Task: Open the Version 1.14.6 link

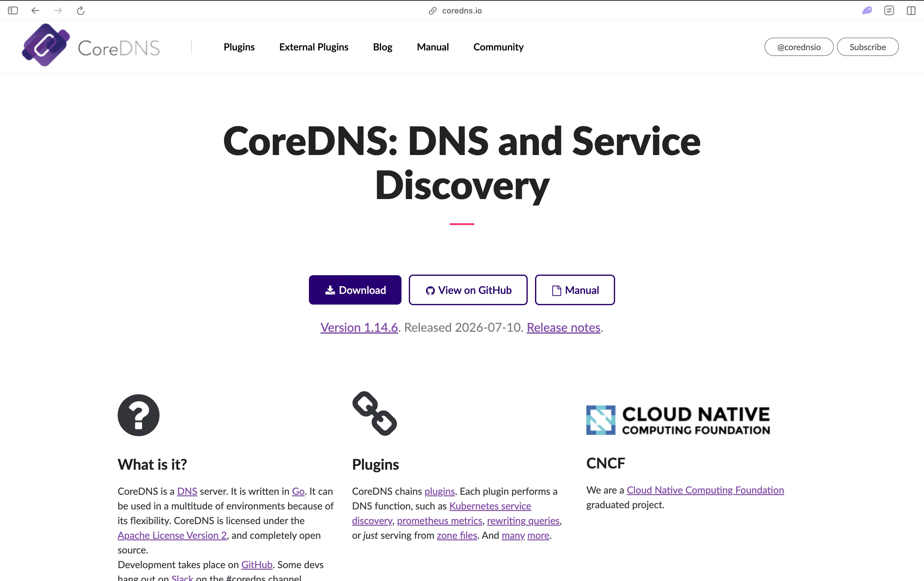Action: (x=359, y=328)
